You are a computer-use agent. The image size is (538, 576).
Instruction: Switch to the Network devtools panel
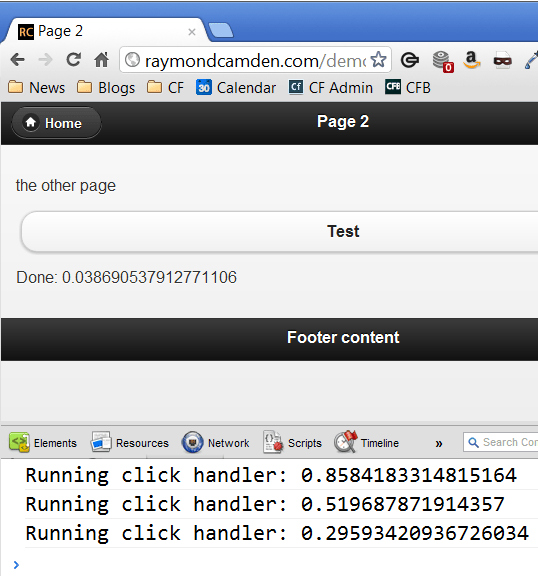click(216, 443)
